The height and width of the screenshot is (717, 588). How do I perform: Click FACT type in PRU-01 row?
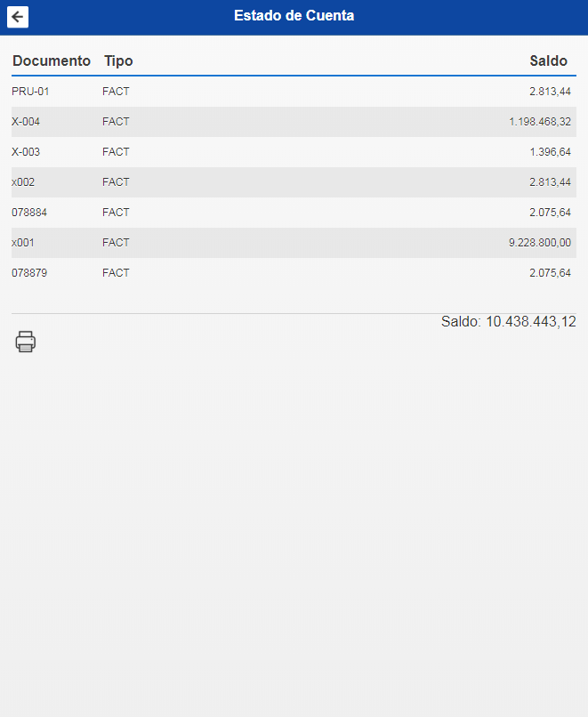pyautogui.click(x=116, y=92)
